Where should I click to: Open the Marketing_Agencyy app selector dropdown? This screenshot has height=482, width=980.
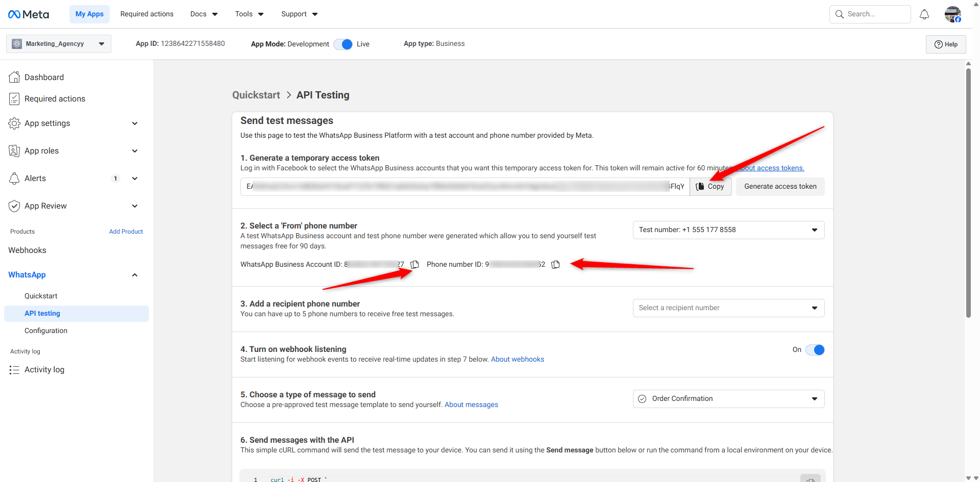click(59, 44)
